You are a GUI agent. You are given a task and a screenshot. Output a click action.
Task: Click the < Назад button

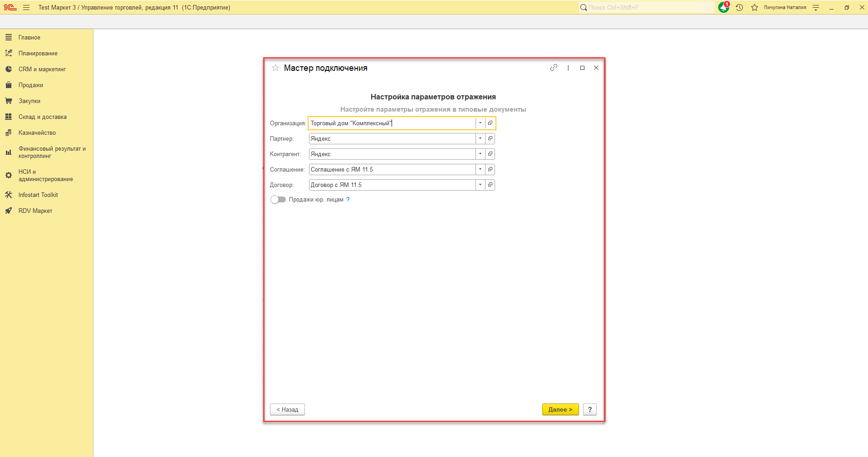[287, 409]
